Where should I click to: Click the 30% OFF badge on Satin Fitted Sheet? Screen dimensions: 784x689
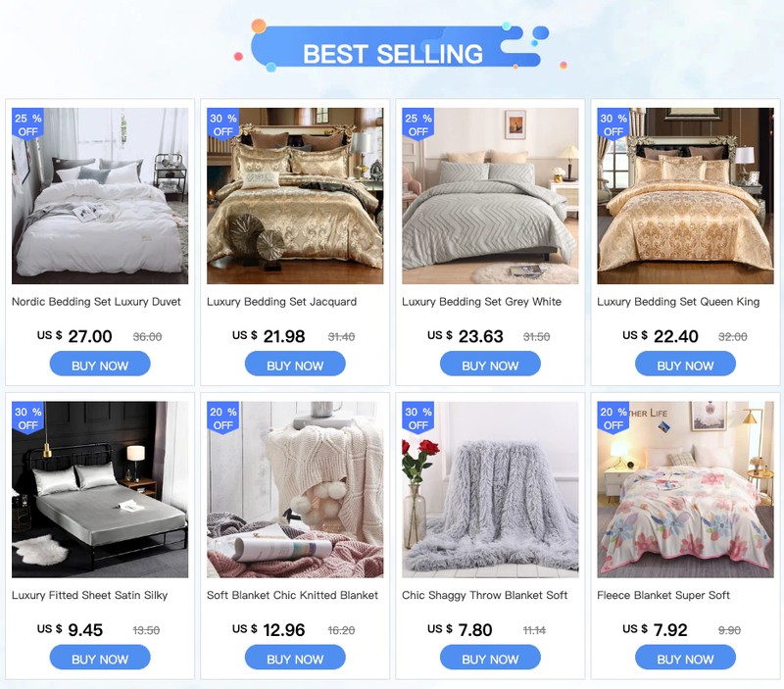pyautogui.click(x=27, y=418)
